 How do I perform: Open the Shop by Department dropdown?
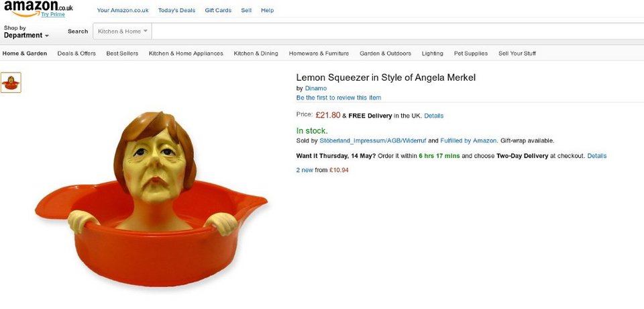[x=26, y=32]
